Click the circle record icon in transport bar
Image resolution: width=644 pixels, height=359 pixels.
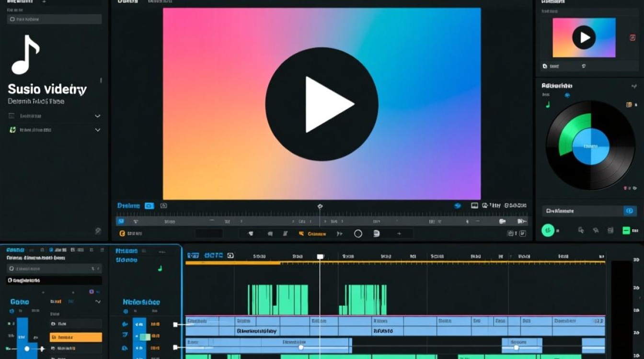point(358,234)
